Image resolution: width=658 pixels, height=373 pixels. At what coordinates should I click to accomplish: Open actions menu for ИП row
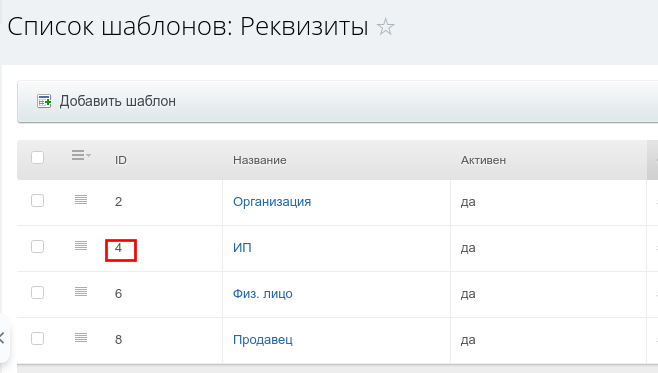point(81,245)
